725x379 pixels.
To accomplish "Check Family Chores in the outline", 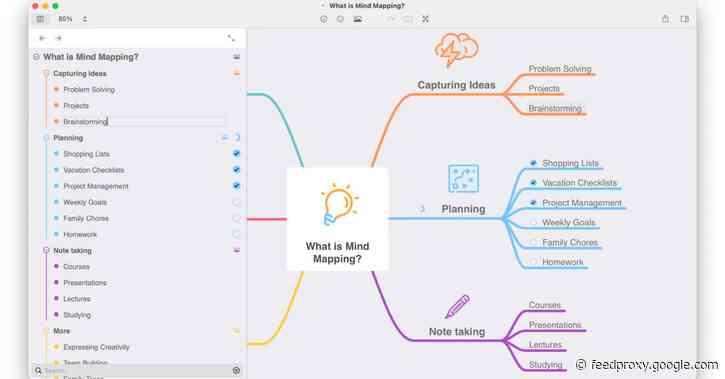I will [237, 218].
